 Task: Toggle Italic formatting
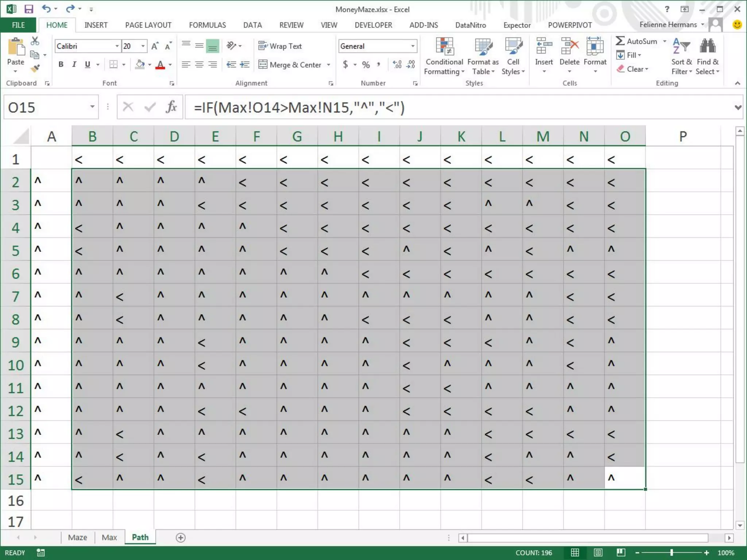coord(74,65)
